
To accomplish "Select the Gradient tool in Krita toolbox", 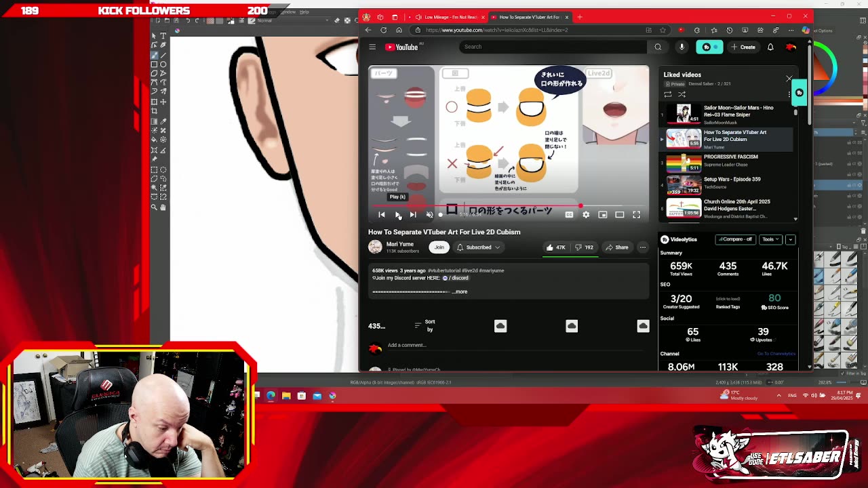I will (x=154, y=121).
